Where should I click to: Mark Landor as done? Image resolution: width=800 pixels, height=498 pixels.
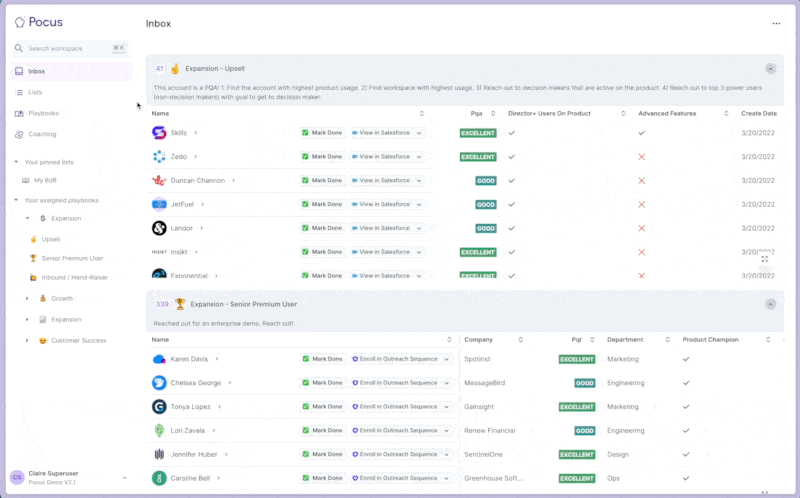click(322, 228)
